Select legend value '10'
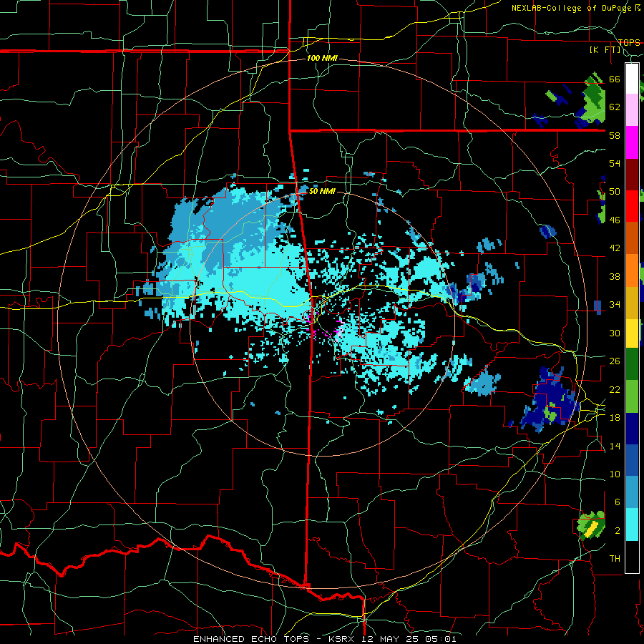Viewport: 644px width, 644px height. pos(615,474)
